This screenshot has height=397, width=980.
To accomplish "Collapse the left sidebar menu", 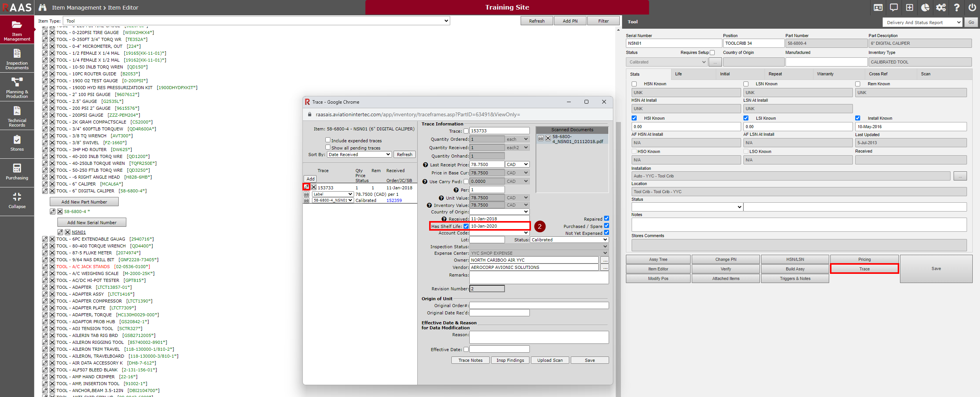I will [17, 200].
